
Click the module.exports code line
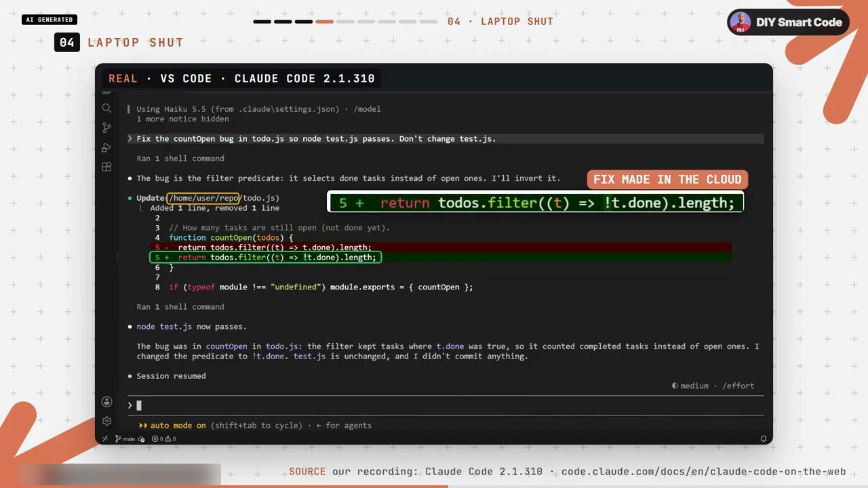pyautogui.click(x=321, y=287)
